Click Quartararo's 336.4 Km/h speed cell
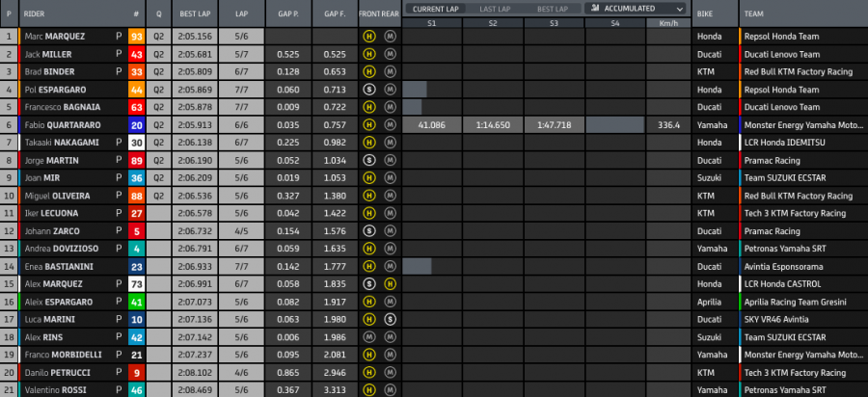 (x=668, y=125)
